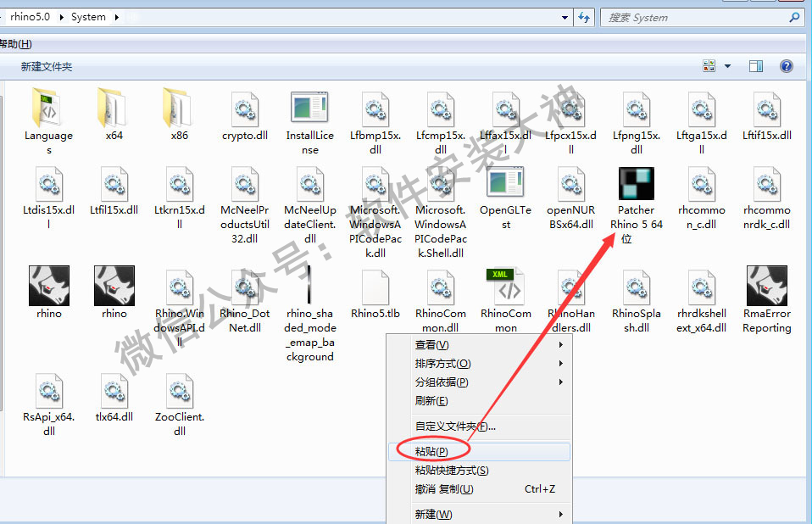Image resolution: width=812 pixels, height=524 pixels.
Task: Open address bar history dropdown
Action: [565, 18]
